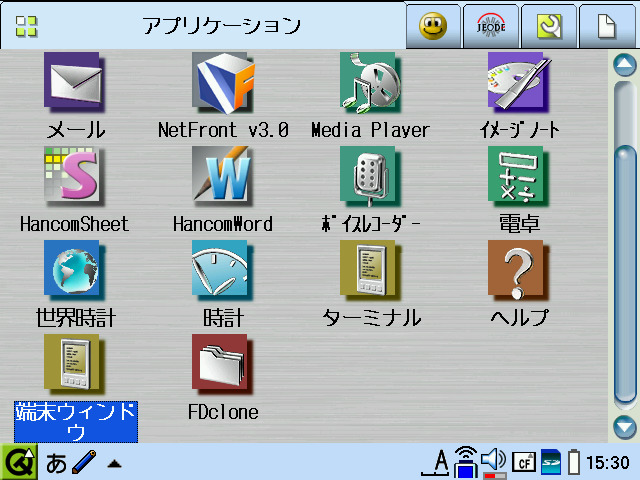Open the Q start menu button

pos(19,462)
